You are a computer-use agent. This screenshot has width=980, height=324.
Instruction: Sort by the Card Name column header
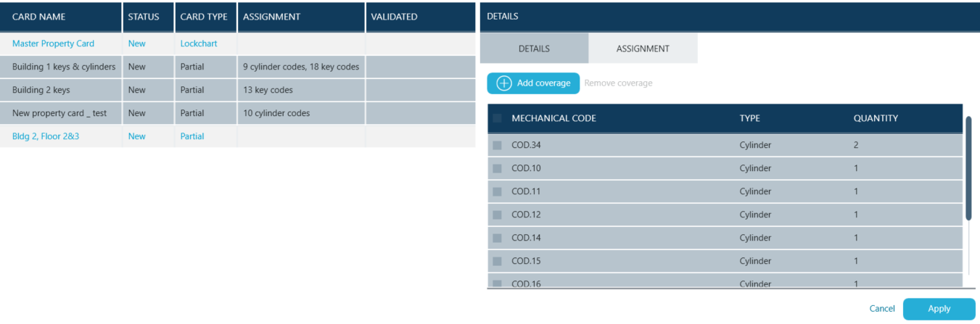click(x=38, y=17)
